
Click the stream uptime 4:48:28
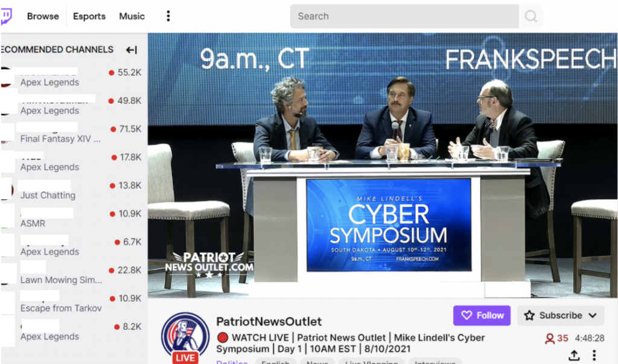[590, 339]
